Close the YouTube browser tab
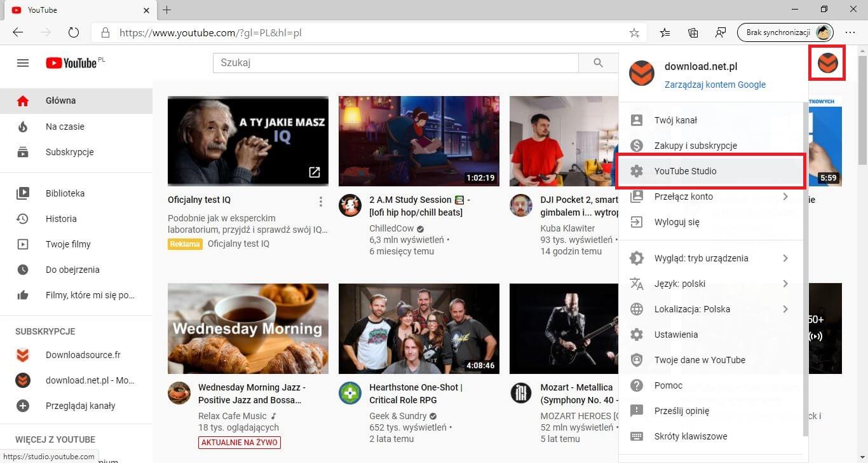 [146, 10]
